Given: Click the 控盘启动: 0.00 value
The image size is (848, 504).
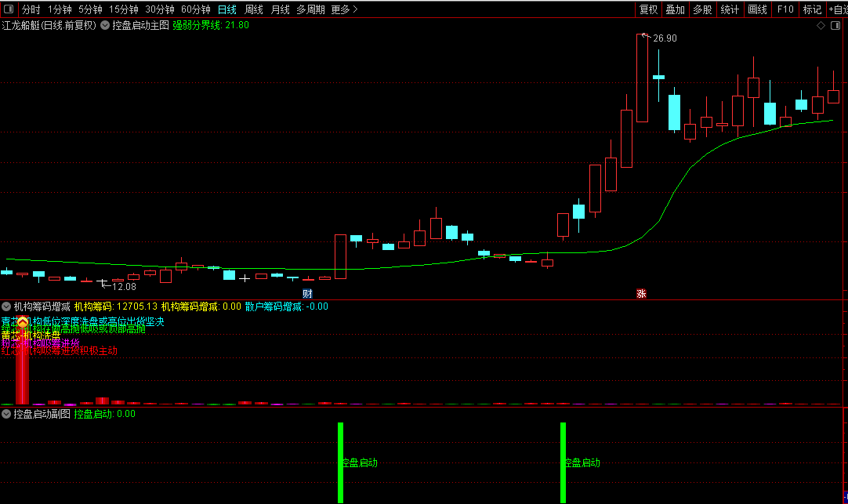Looking at the screenshot, I should tap(105, 414).
